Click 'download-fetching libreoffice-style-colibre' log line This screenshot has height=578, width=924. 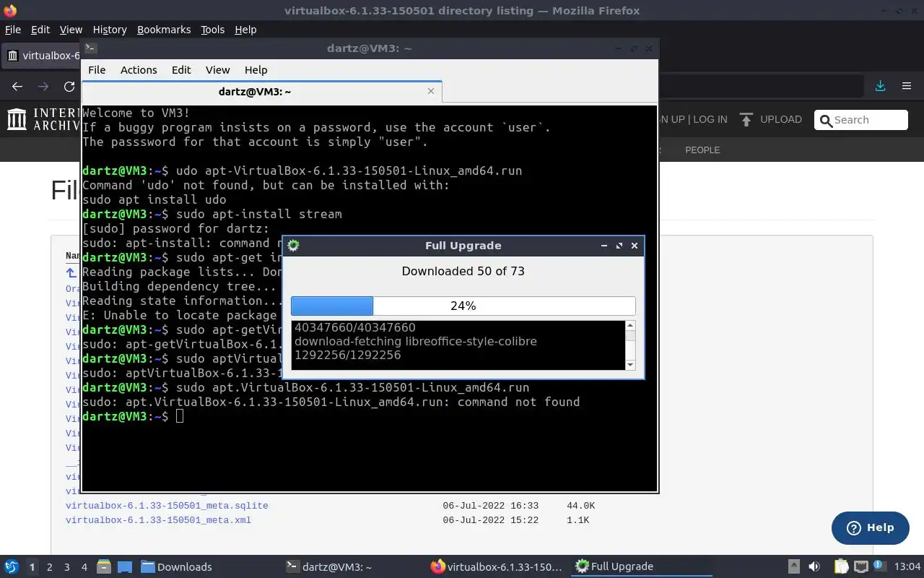[x=415, y=341]
